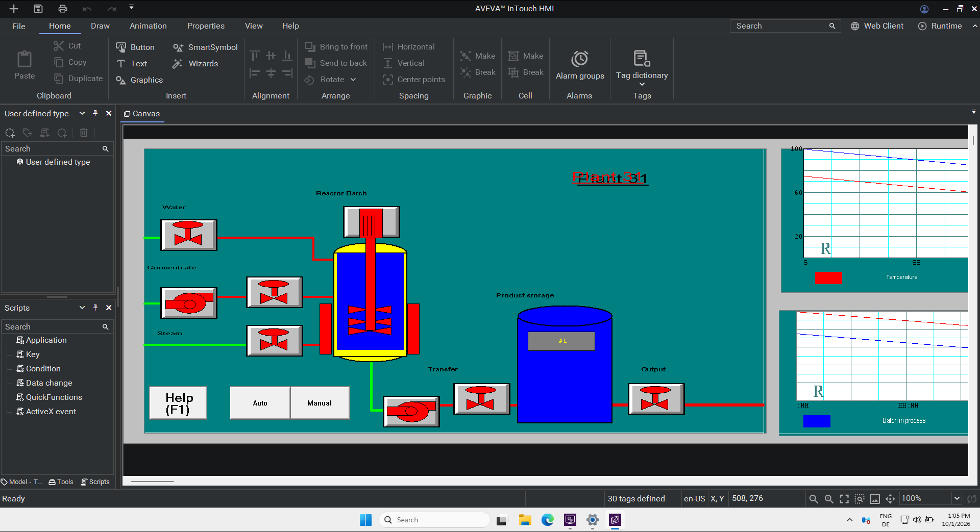Expand the Rotate dropdown arrow
980x532 pixels.
(353, 80)
